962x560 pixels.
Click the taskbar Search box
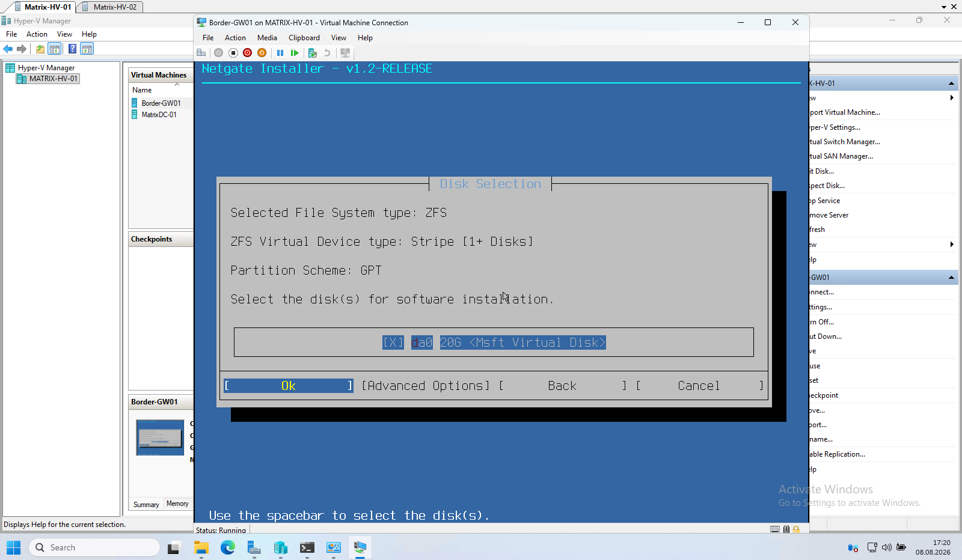tap(94, 547)
